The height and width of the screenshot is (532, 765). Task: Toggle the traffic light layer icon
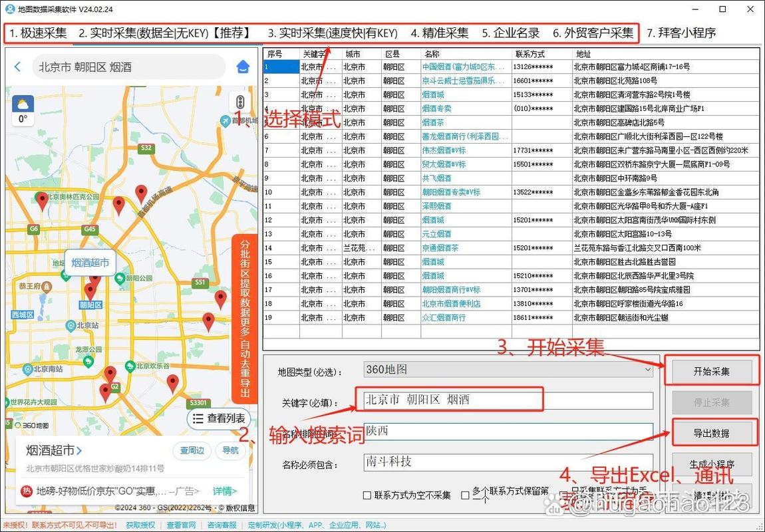(240, 102)
